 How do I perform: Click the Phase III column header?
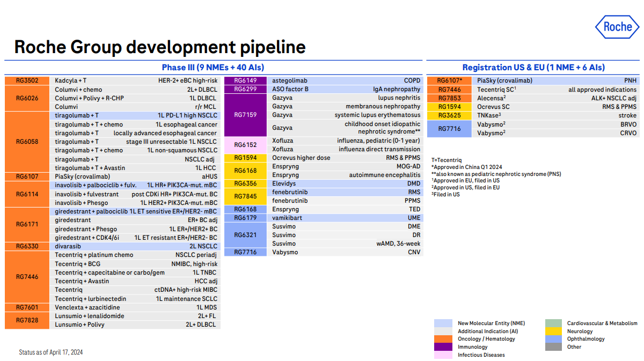(x=213, y=68)
